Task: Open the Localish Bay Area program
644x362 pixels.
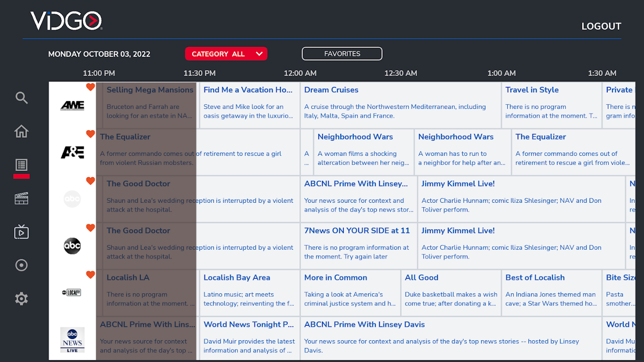Action: point(250,293)
